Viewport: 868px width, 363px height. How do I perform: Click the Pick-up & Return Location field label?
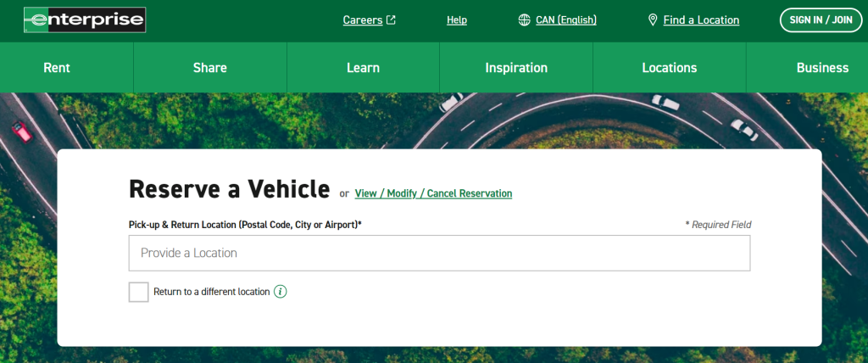click(245, 225)
